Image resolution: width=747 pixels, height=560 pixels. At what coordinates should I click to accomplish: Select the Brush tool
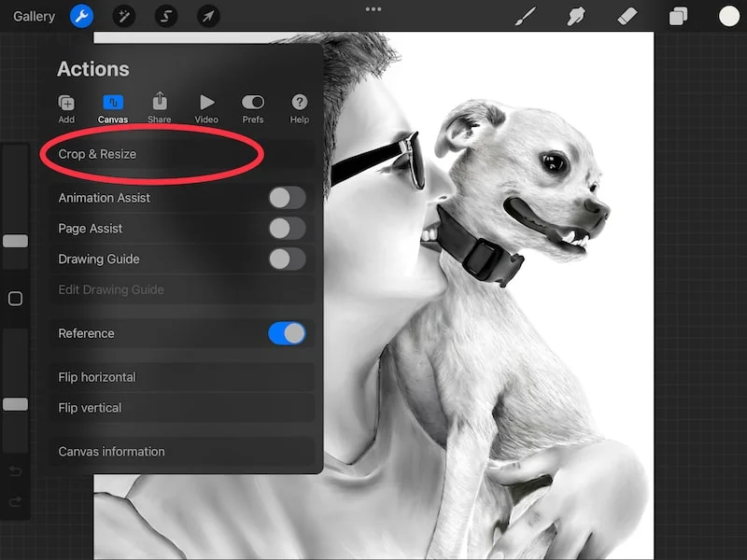click(526, 17)
